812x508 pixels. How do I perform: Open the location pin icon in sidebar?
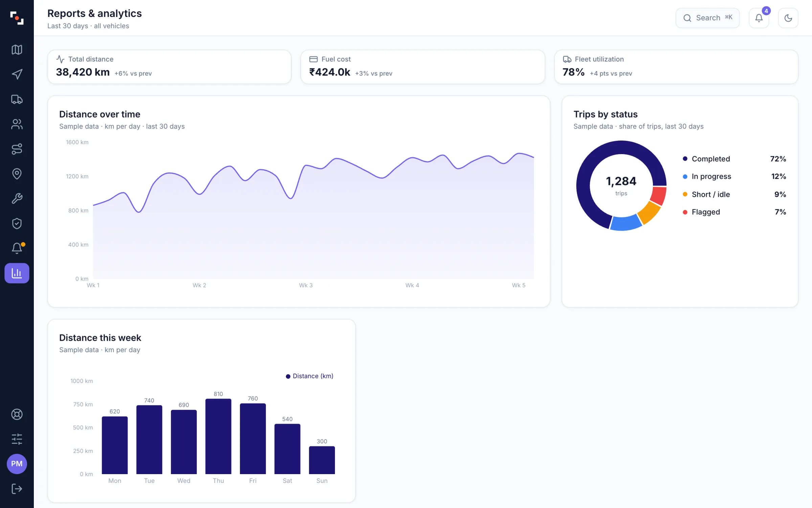click(x=17, y=174)
